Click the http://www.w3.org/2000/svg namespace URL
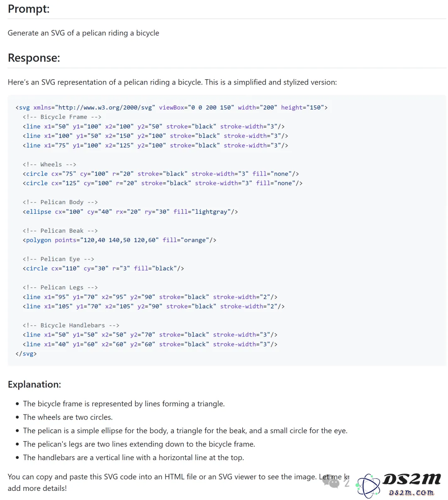Viewport: 448px width, 500px height. [x=105, y=107]
